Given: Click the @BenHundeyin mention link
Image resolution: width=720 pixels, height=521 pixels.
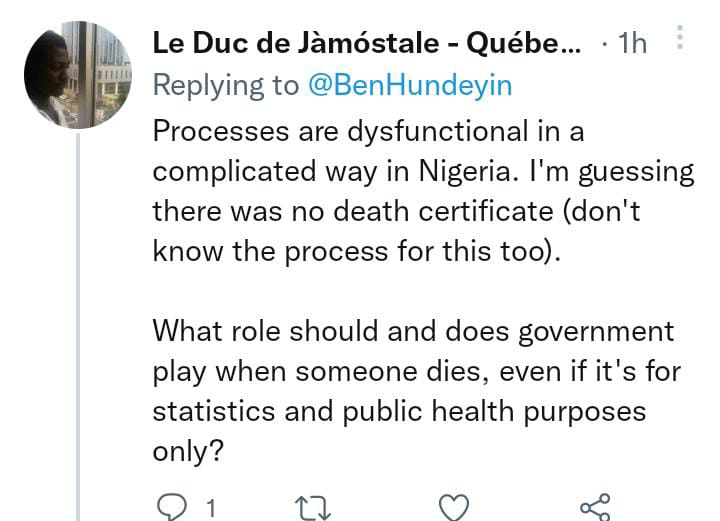Looking at the screenshot, I should coord(408,86).
